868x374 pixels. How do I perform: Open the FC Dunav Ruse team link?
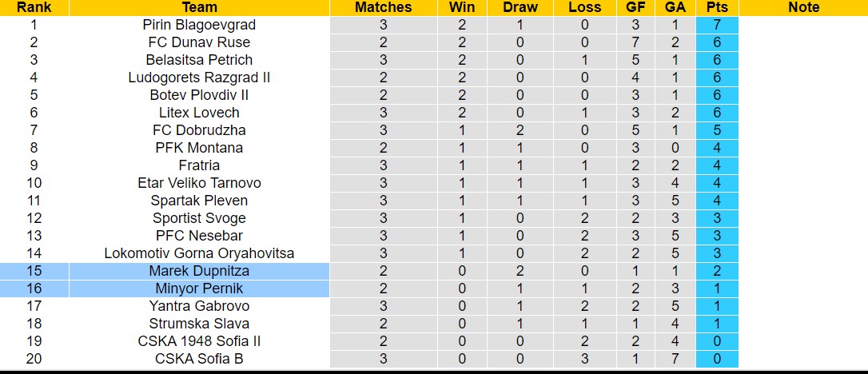coord(199,42)
